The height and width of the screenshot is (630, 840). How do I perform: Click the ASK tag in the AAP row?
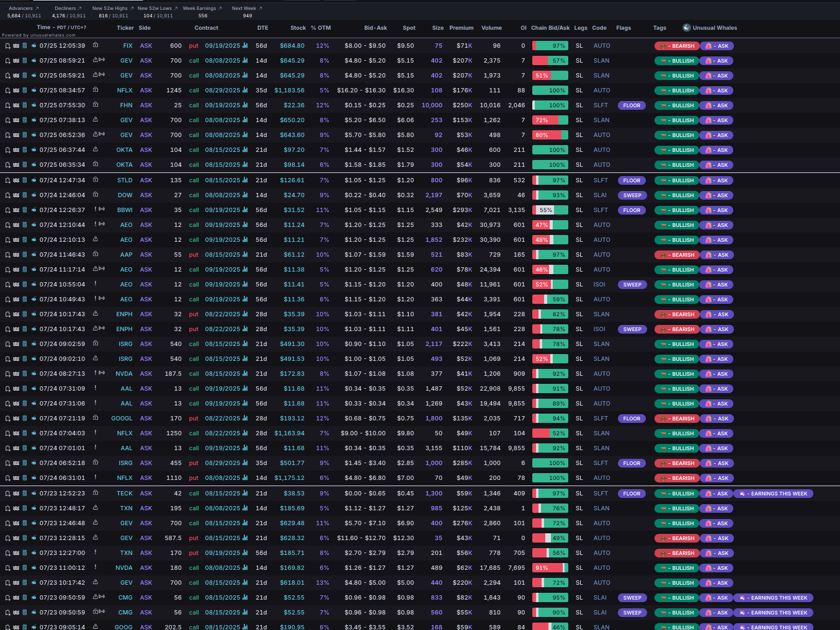click(717, 255)
